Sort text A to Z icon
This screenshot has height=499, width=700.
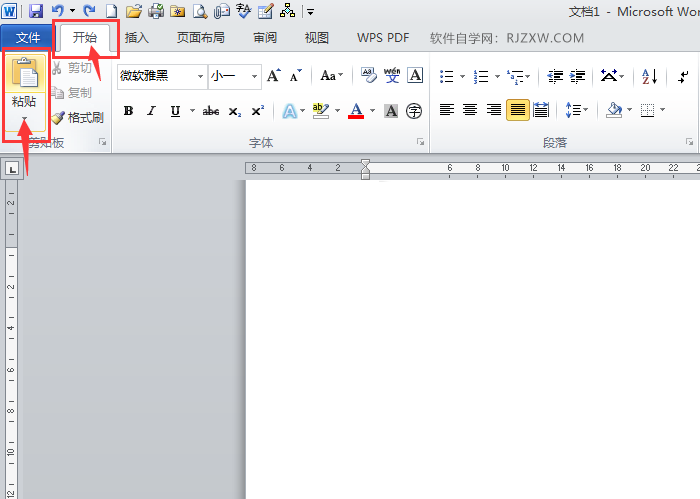point(650,76)
